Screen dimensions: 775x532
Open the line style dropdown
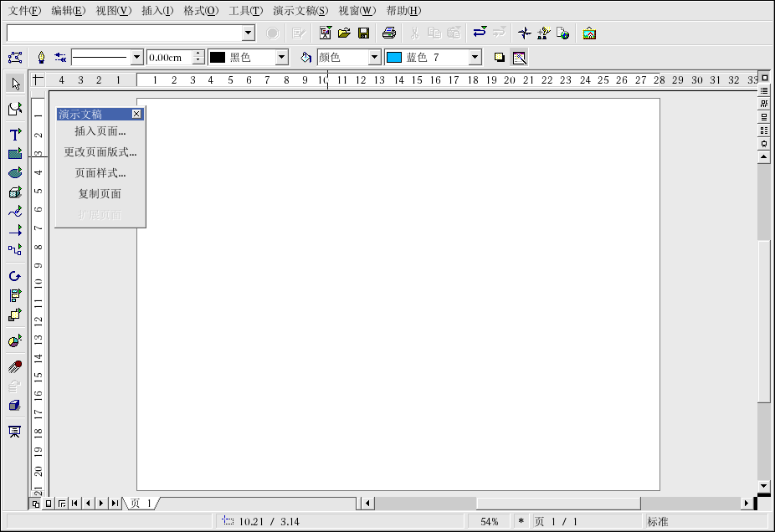tap(137, 58)
